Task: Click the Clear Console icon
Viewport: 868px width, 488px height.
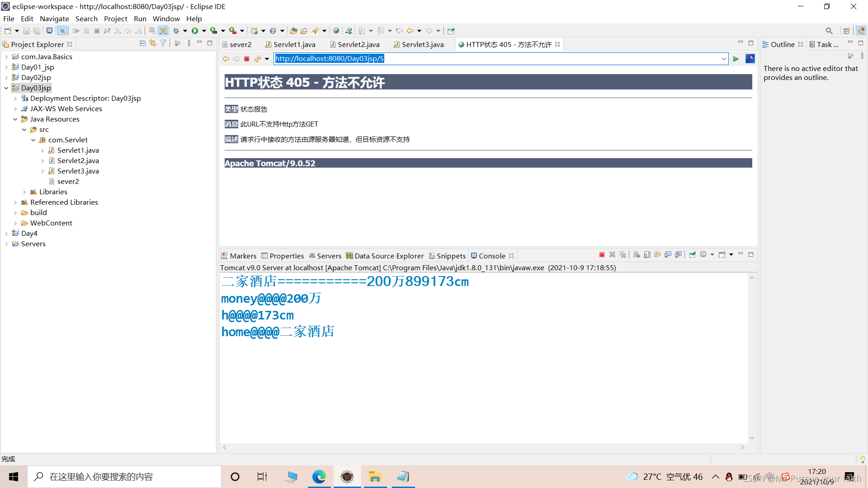Action: click(x=637, y=255)
